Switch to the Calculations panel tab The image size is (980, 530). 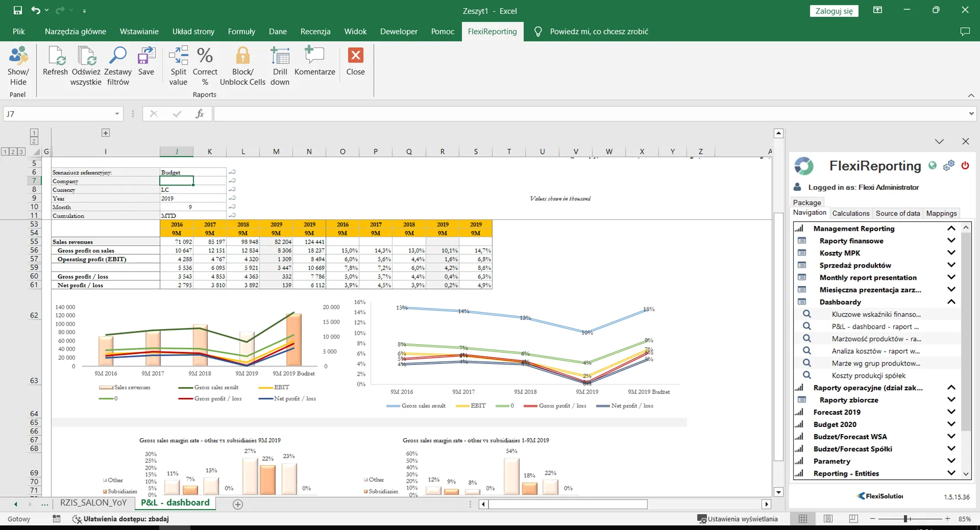[x=851, y=213]
